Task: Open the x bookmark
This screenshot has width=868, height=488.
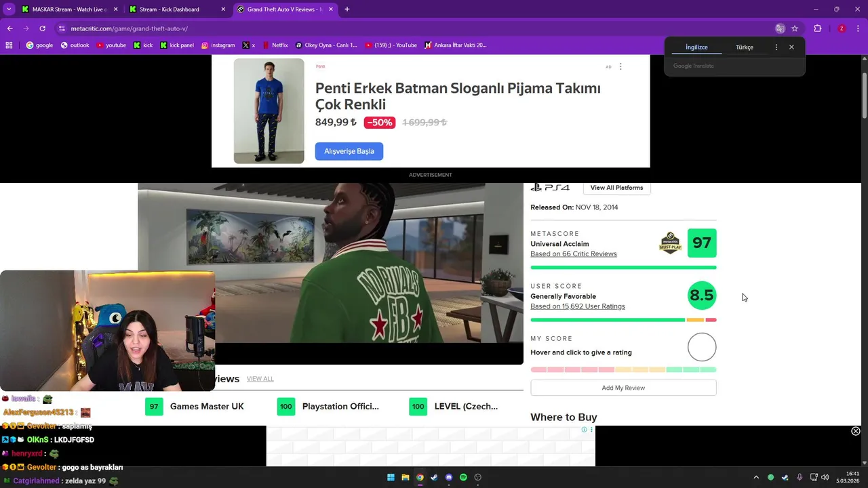Action: click(x=249, y=45)
